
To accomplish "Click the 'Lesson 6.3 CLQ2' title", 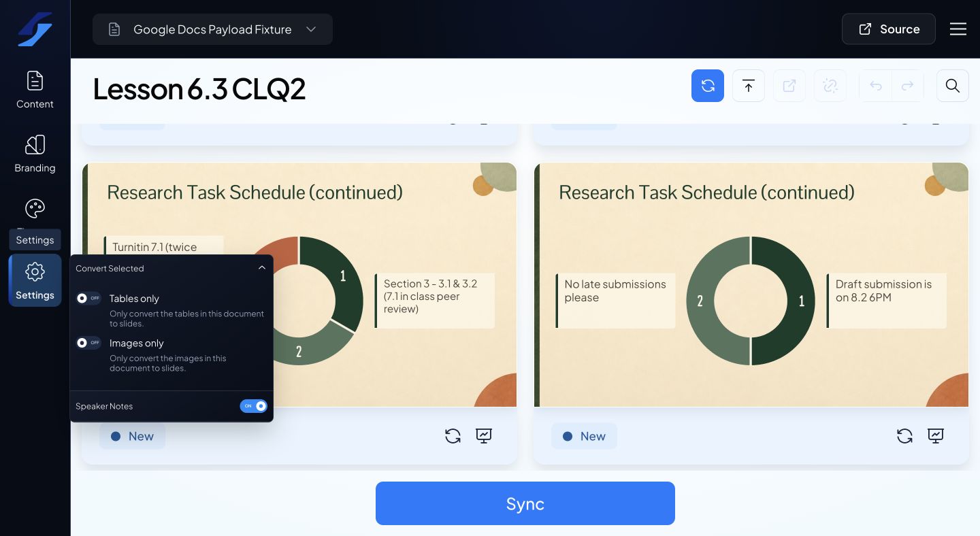I will 199,88.
